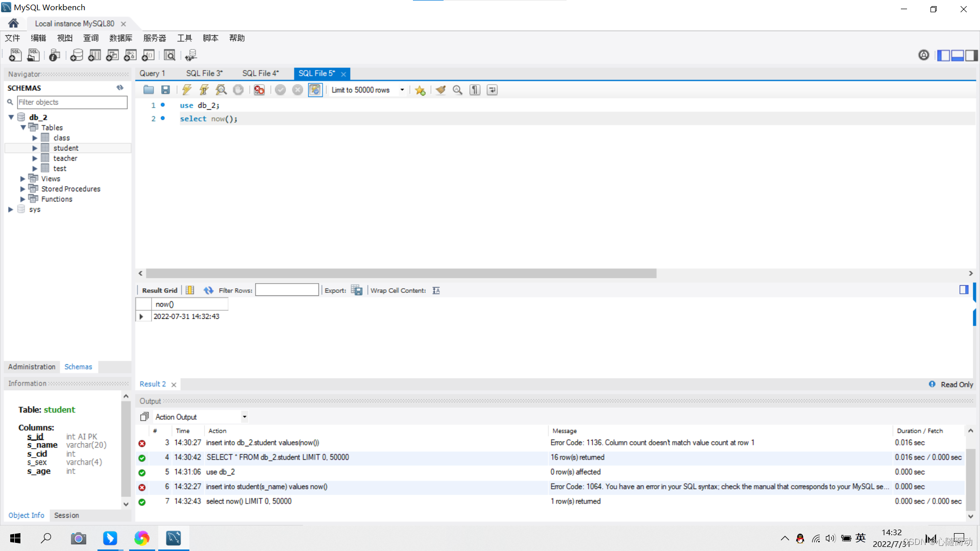980x551 pixels.
Task: Toggle the right sidebar panel
Action: pos(971,55)
